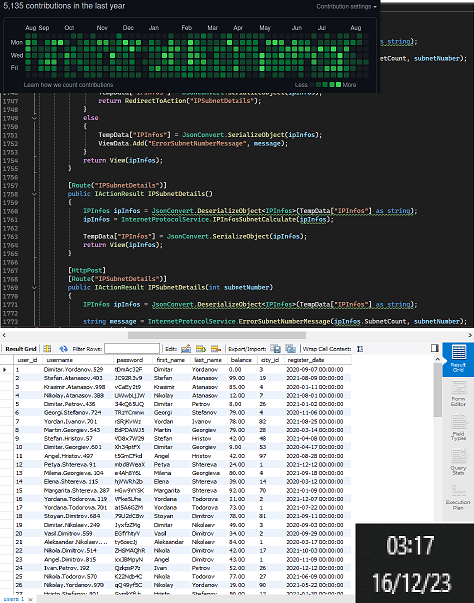Click 'return View(ipInfos);' on line 1764
The width and height of the screenshot is (474, 603).
tap(123, 245)
